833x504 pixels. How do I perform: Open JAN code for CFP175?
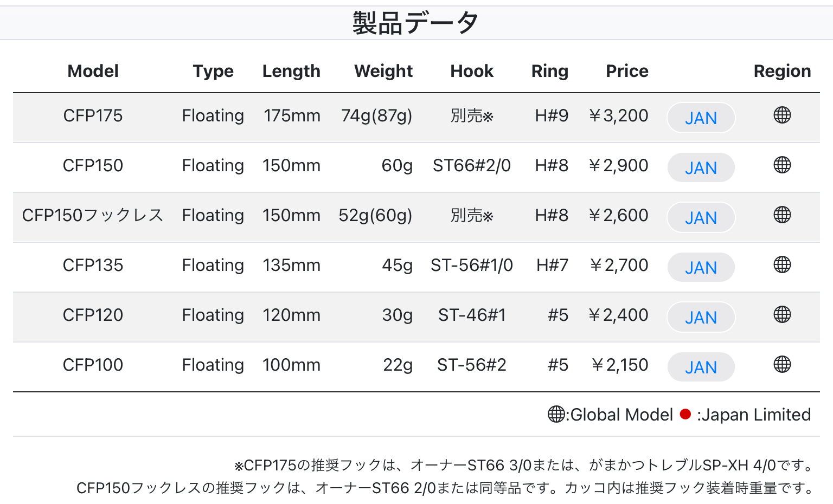click(701, 118)
